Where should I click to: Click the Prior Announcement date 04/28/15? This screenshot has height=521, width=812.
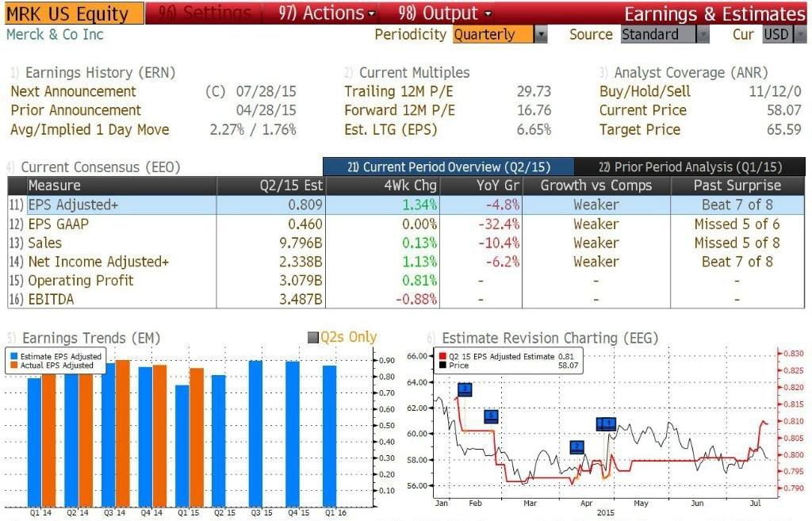pos(266,110)
